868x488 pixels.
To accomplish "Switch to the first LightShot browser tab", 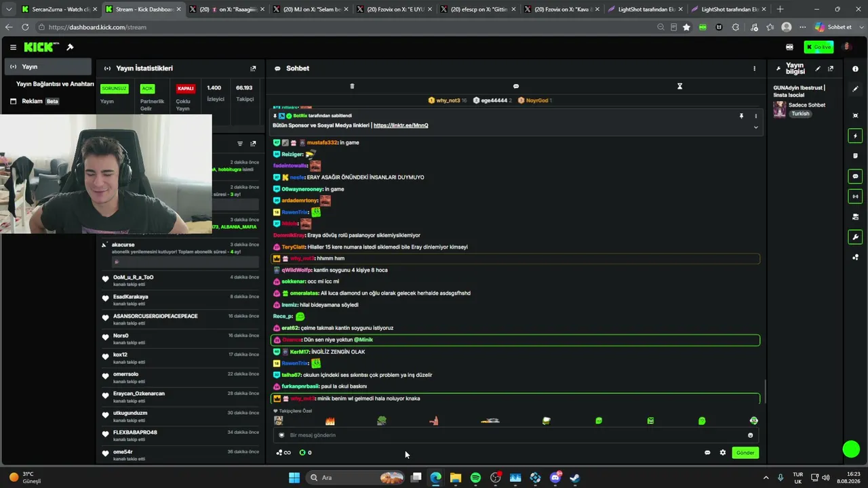I will (x=645, y=9).
